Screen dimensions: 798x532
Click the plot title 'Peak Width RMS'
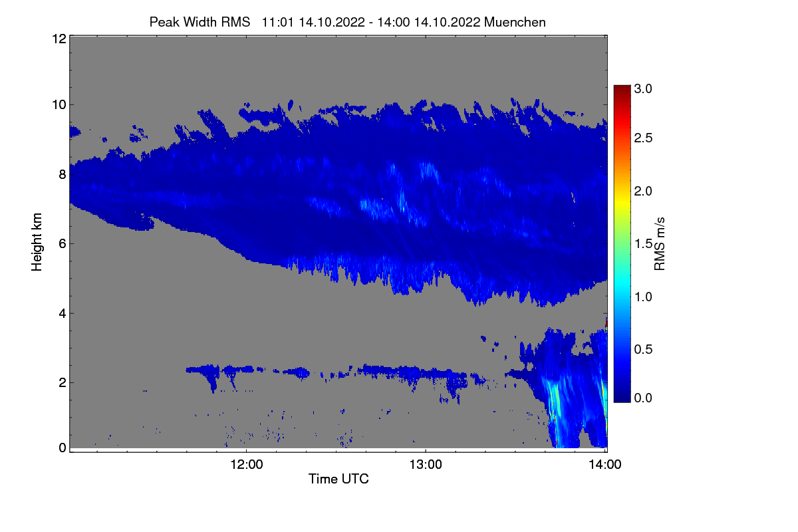[x=199, y=22]
